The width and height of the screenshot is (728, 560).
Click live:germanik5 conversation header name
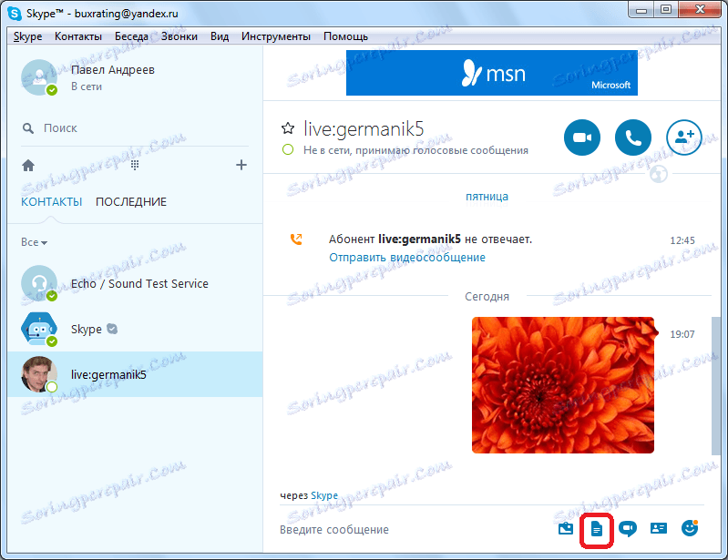pyautogui.click(x=364, y=129)
